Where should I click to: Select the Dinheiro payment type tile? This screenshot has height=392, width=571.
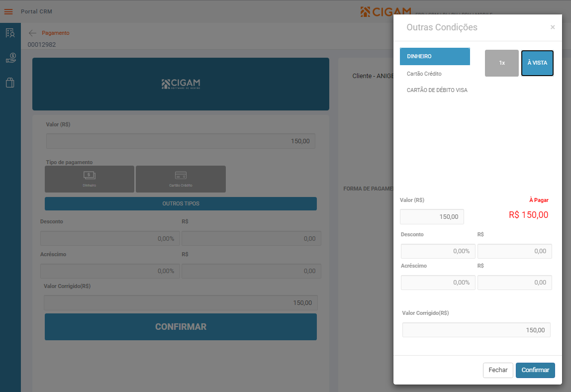coord(90,179)
